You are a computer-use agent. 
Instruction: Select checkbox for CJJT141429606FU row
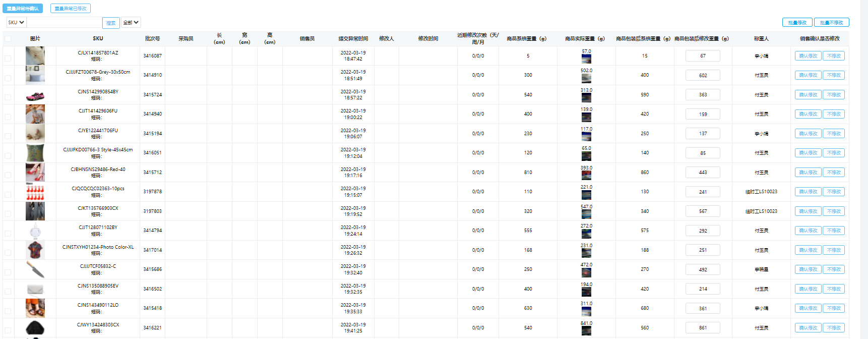click(x=8, y=117)
